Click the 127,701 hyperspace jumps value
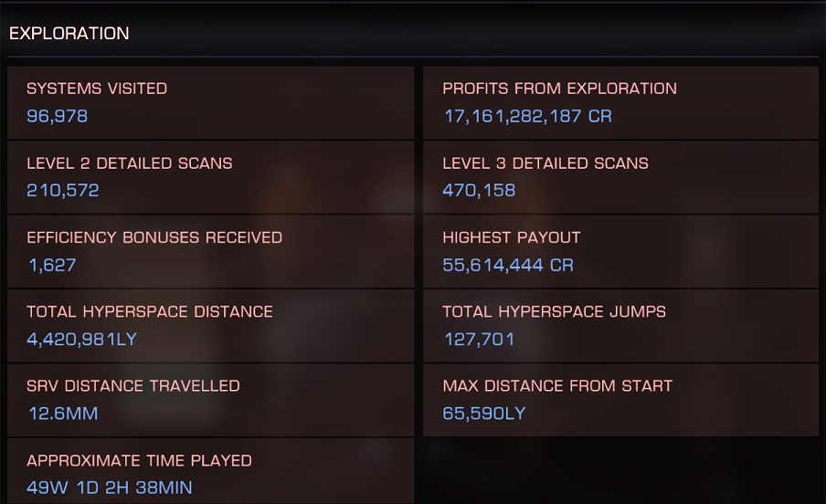The image size is (826, 504). (x=480, y=339)
